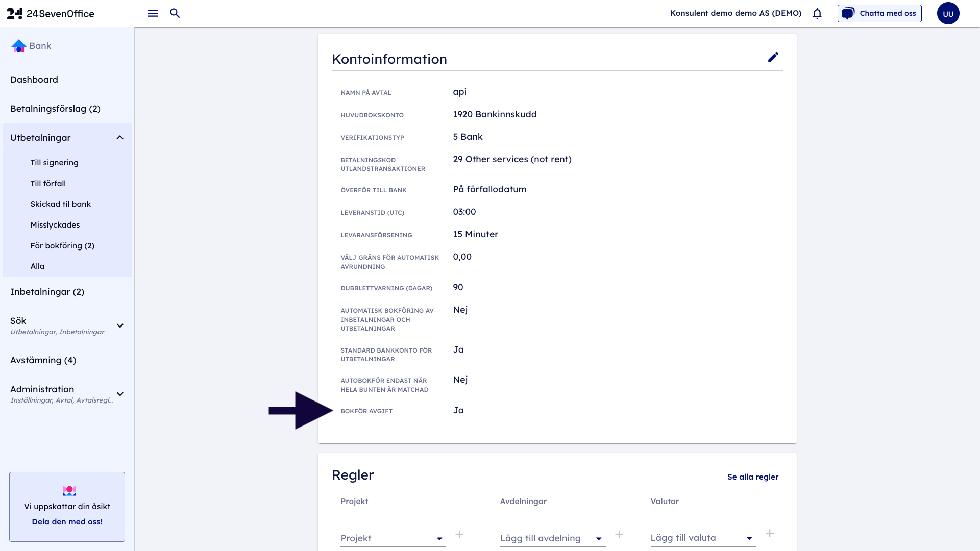Screen dimensions: 980x551
Task: Expand the Sök section chevron
Action: [120, 326]
